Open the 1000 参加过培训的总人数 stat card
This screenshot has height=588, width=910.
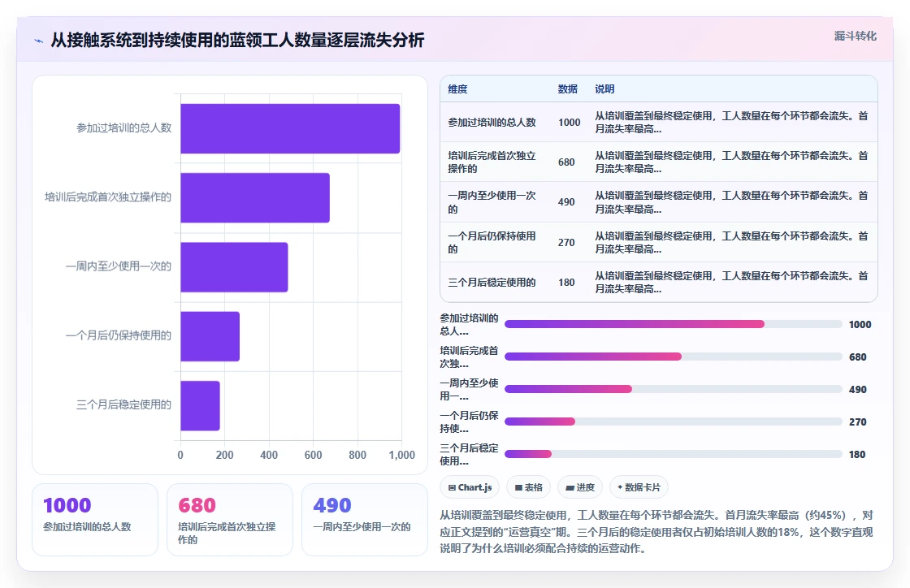[x=95, y=520]
